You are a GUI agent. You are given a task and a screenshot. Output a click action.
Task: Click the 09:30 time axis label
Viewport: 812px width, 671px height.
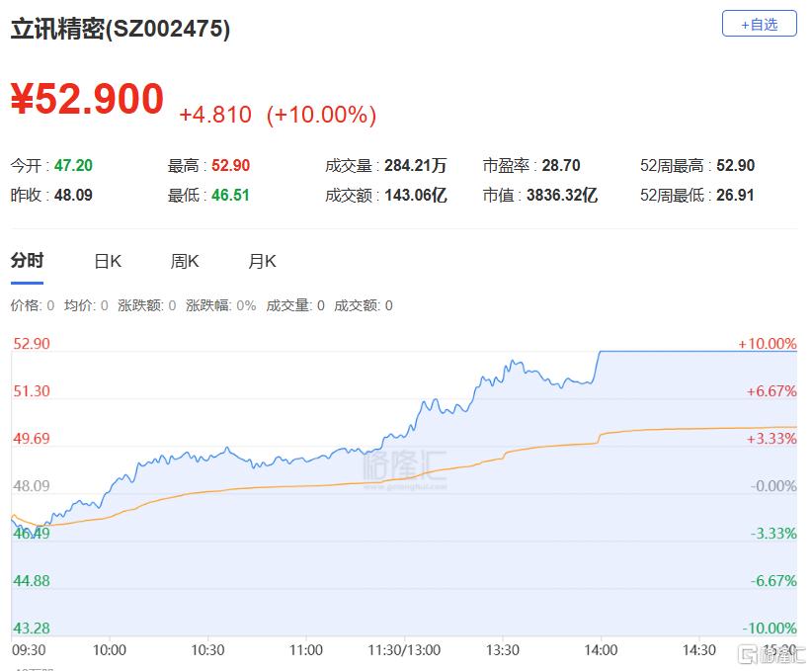pos(29,650)
